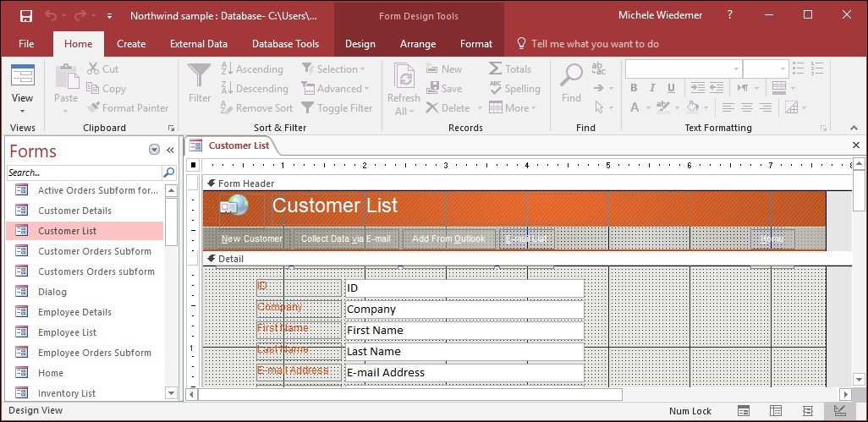Click the Cut scissors command
The width and height of the screenshot is (868, 422).
coord(103,69)
